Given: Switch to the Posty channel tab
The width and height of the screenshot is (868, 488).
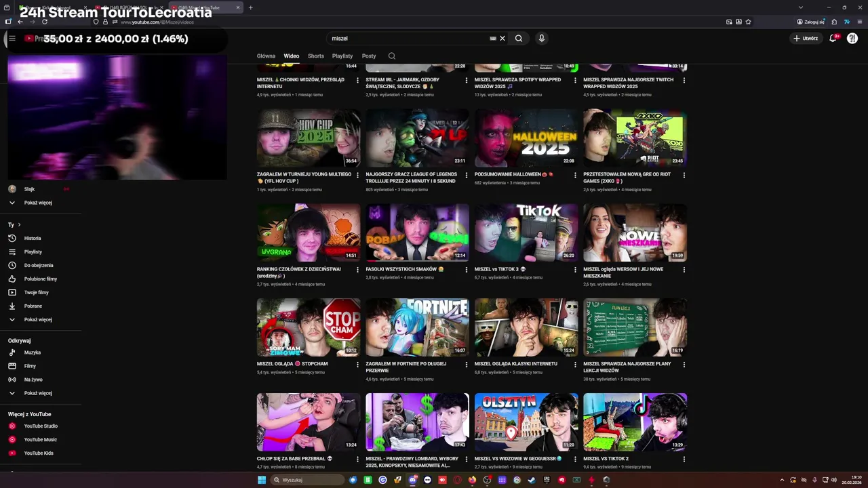Looking at the screenshot, I should coord(369,56).
